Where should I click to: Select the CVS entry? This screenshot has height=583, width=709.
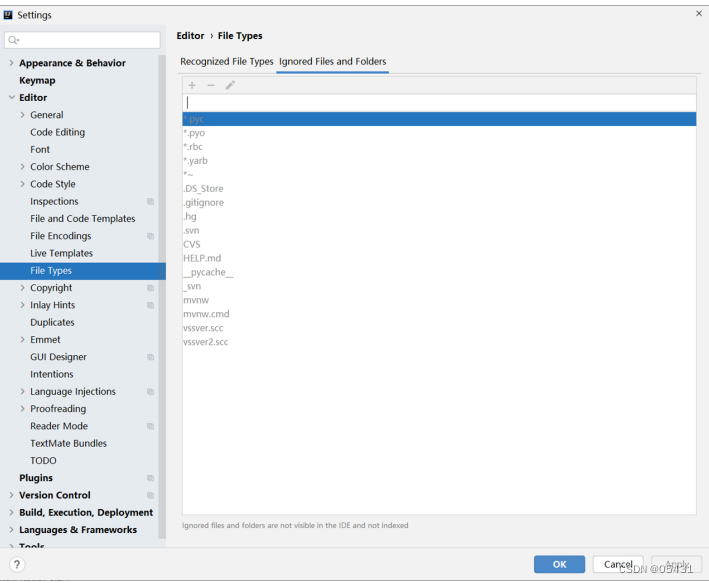[439, 244]
